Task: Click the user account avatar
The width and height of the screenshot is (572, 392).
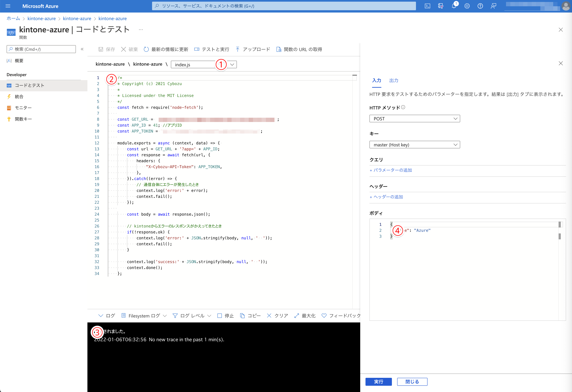Action: tap(566, 6)
